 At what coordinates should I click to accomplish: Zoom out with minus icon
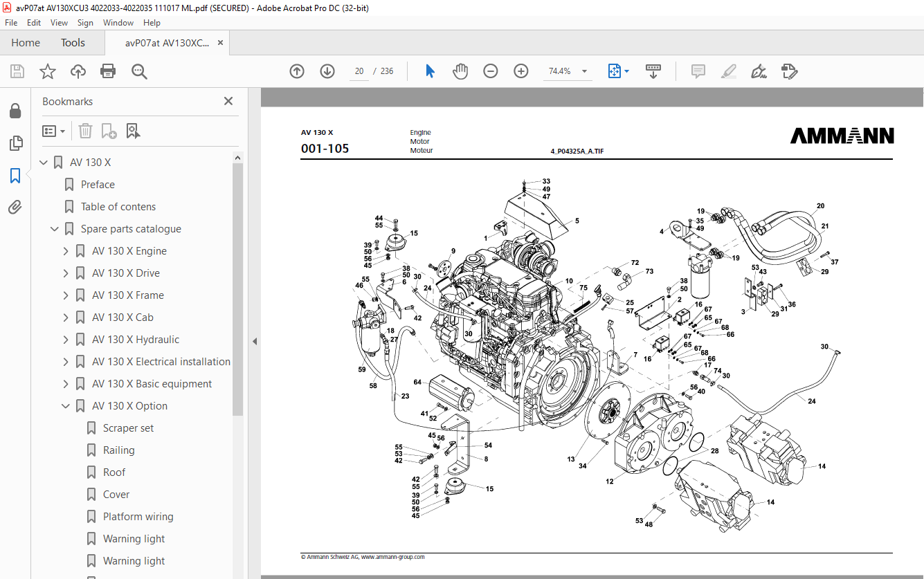[x=491, y=71]
